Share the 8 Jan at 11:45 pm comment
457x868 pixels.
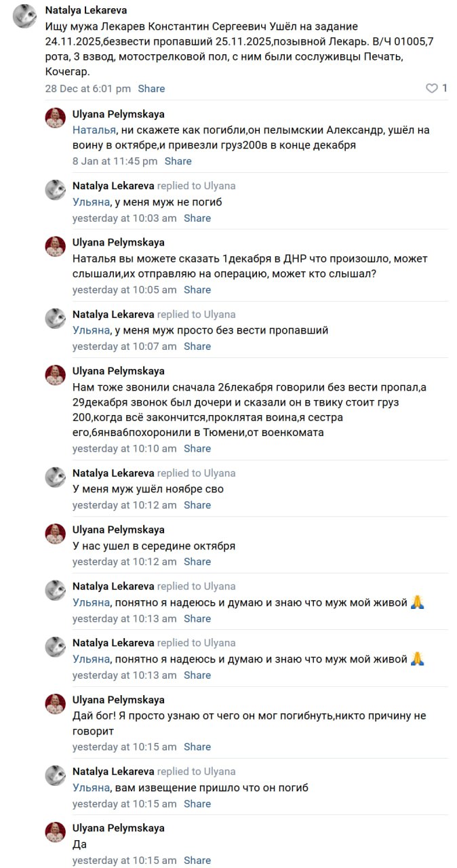click(x=178, y=161)
